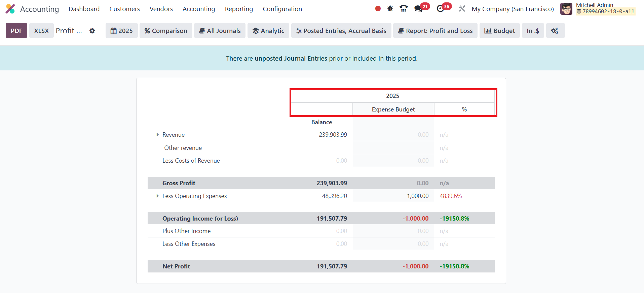Viewport: 644px width, 293px height.
Task: Click the XLSX export button
Action: click(41, 31)
